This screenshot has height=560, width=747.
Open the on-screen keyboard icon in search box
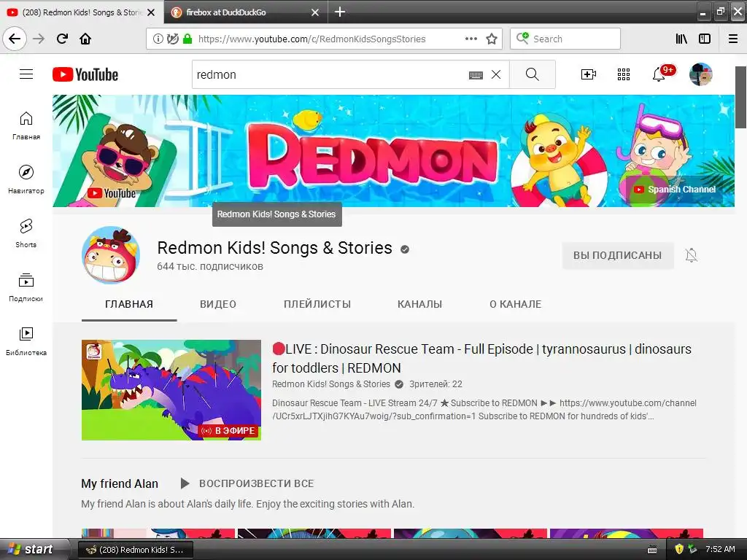476,75
